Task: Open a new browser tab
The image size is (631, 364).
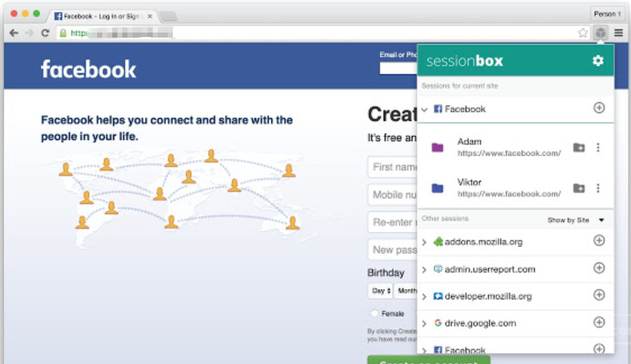Action: coord(168,16)
